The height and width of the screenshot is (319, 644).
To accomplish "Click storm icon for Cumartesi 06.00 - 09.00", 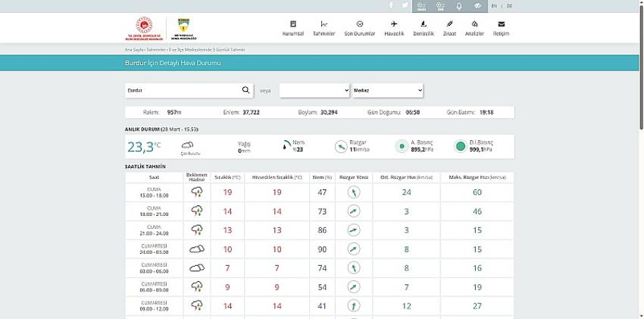I will (197, 286).
